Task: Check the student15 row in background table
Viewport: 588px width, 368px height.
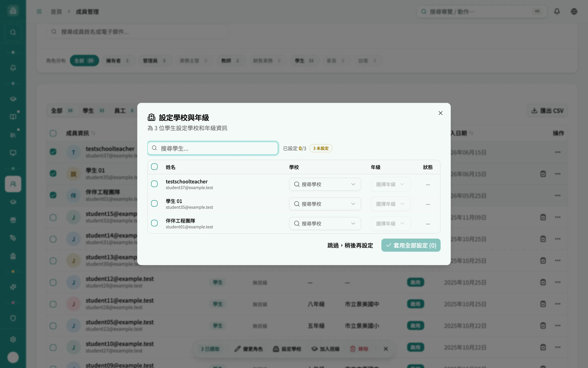Action: pyautogui.click(x=53, y=217)
